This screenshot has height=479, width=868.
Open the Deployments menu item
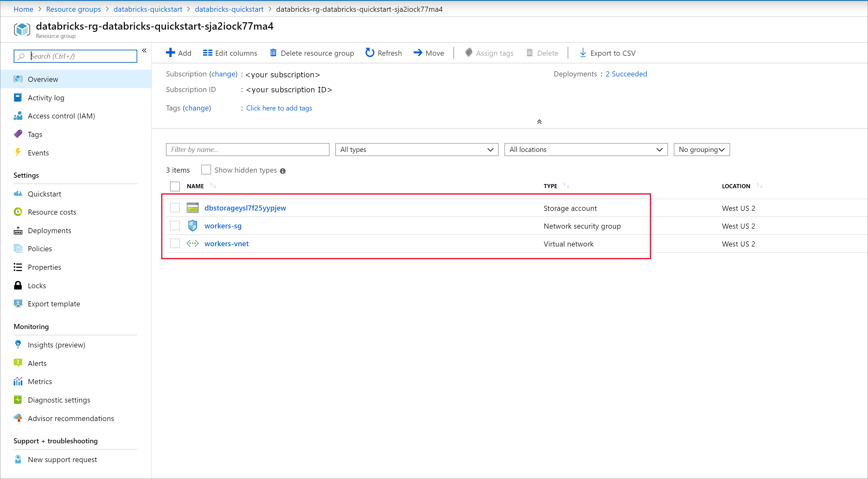point(50,230)
